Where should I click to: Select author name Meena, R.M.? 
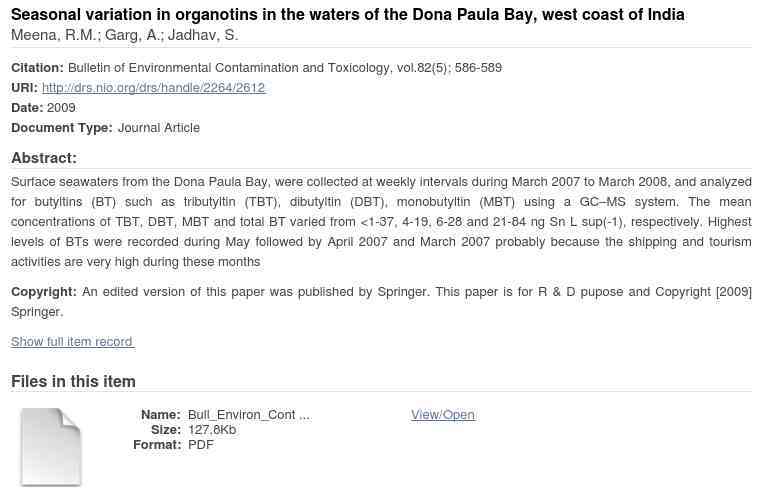[55, 35]
